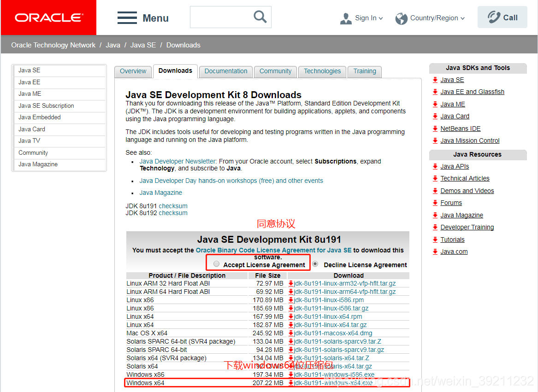Screen dimensions: 538x392
Task: Open Oracle Binary Code License Agreement link
Action: coord(273,250)
